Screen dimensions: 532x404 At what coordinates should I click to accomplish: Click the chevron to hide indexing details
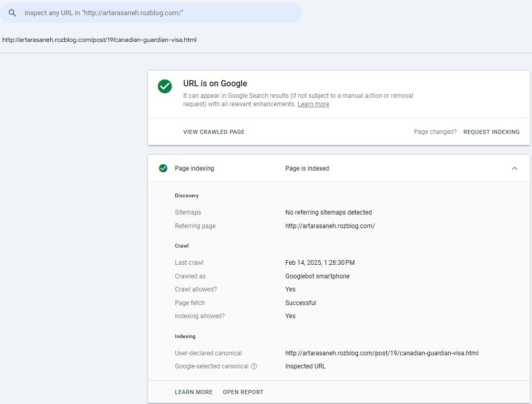coord(515,168)
